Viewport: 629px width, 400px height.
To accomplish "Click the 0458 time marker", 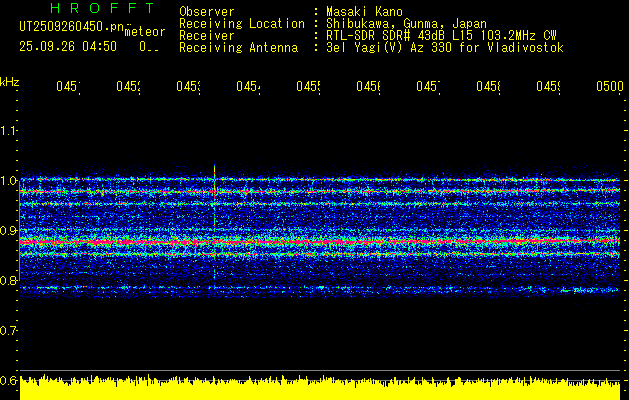I will coord(488,86).
